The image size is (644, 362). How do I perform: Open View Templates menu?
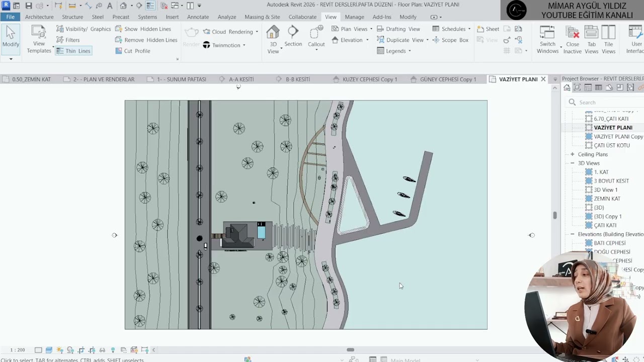click(x=39, y=40)
